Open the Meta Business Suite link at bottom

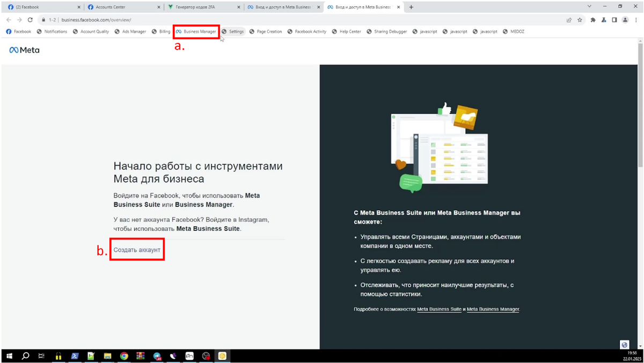tap(439, 309)
